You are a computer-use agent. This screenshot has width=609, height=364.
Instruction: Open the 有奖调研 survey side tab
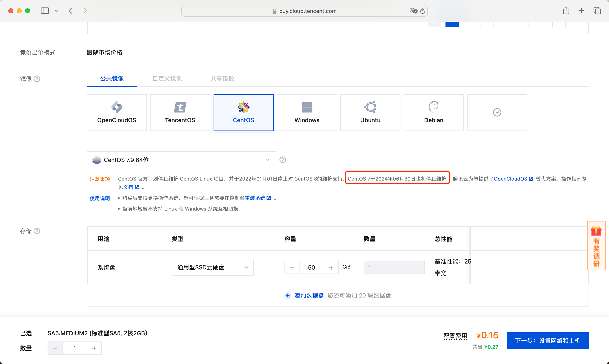pos(596,246)
